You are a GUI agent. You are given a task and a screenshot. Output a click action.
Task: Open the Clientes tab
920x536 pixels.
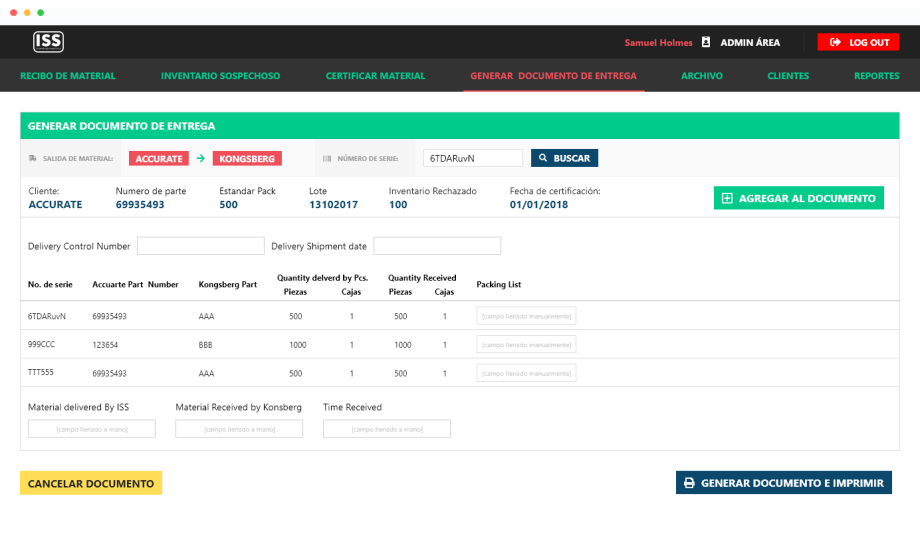coord(788,76)
